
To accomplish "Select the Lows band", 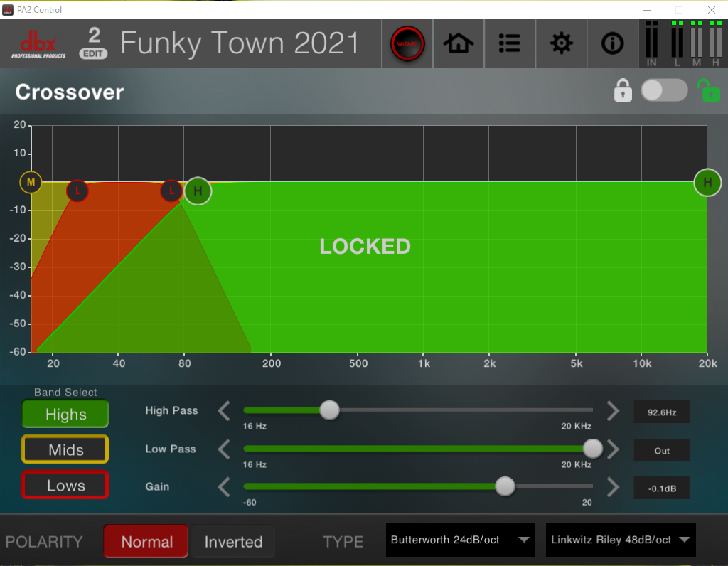I will (65, 486).
